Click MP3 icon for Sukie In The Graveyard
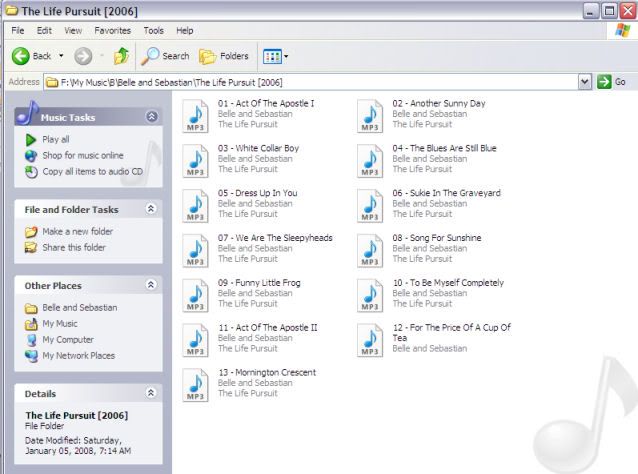 (370, 206)
